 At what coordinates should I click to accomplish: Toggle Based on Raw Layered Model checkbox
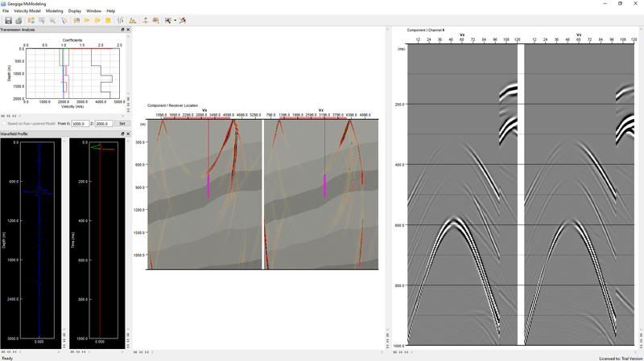click(4, 124)
